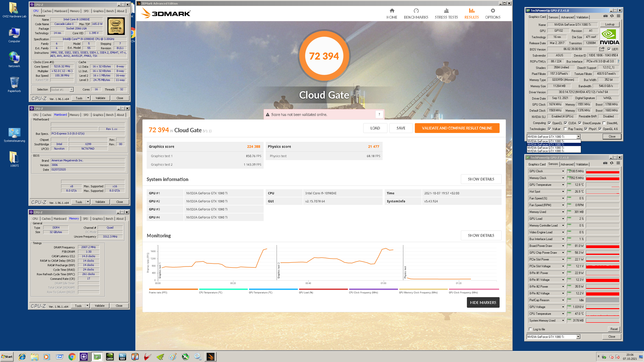Viewport: 644px width, 362px height.
Task: Open the GPU selection dropdown in upper GPU-Z
Action: pyautogui.click(x=578, y=137)
